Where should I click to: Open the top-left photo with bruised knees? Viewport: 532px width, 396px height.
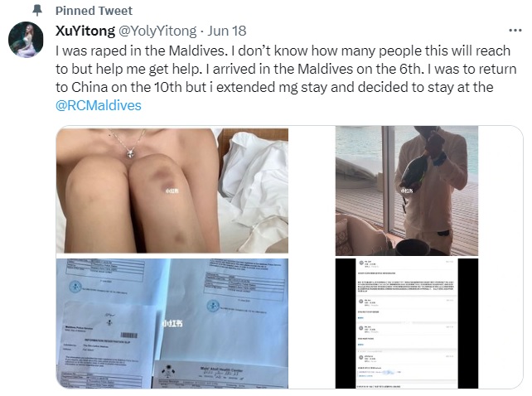click(x=172, y=190)
